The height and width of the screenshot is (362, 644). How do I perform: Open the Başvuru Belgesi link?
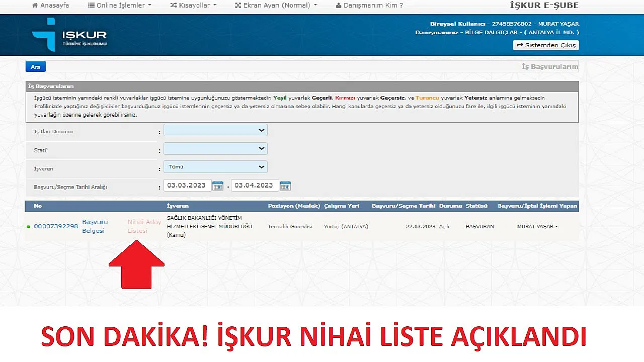(x=95, y=226)
